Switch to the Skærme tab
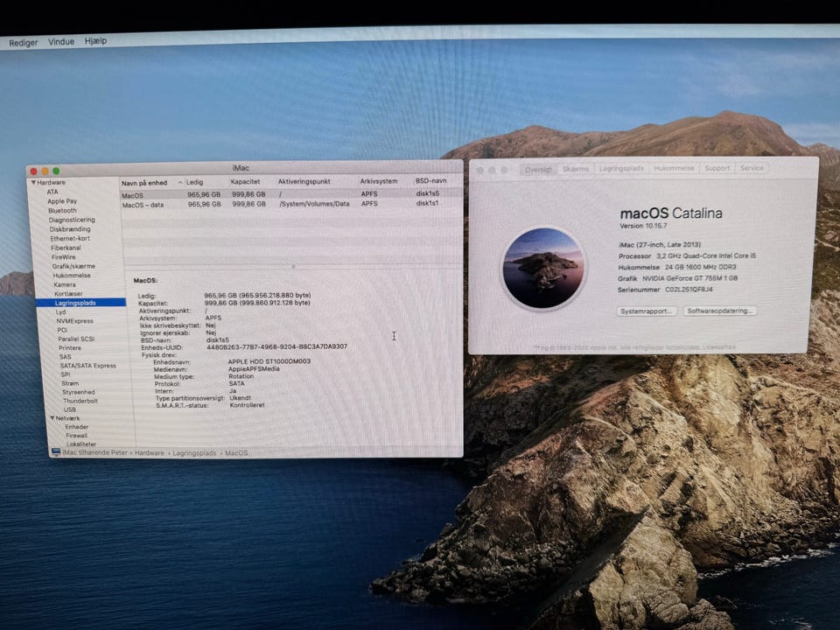Screen dimensions: 840x630 (576, 169)
